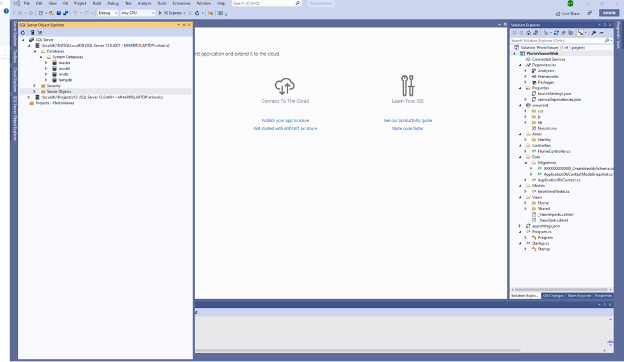Click the Write code faster link
This screenshot has width=624, height=362.
[x=408, y=128]
